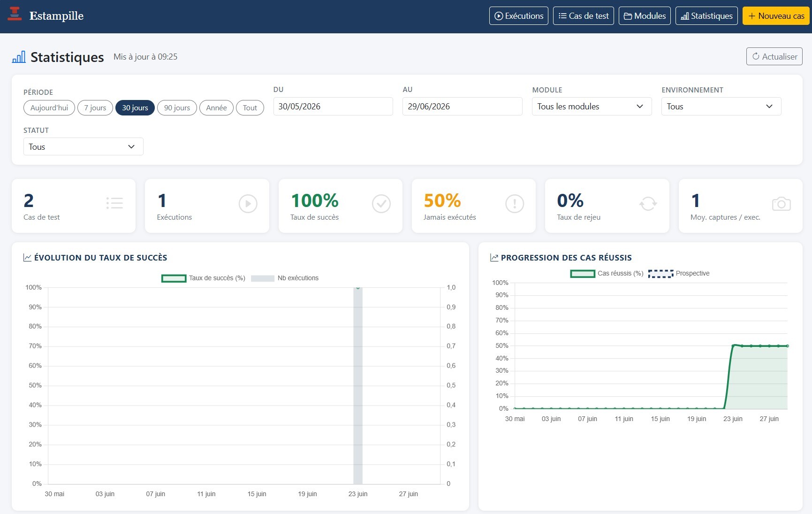Click the Du date field 30/05/2026

(x=333, y=107)
